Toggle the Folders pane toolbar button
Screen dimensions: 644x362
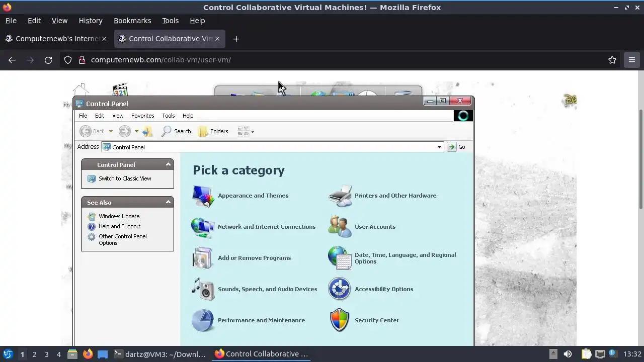(x=213, y=131)
